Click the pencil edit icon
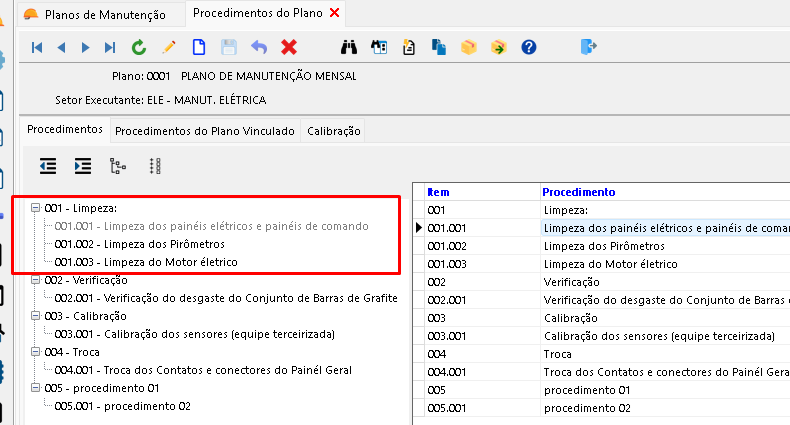Image resolution: width=790 pixels, height=425 pixels. click(x=169, y=47)
